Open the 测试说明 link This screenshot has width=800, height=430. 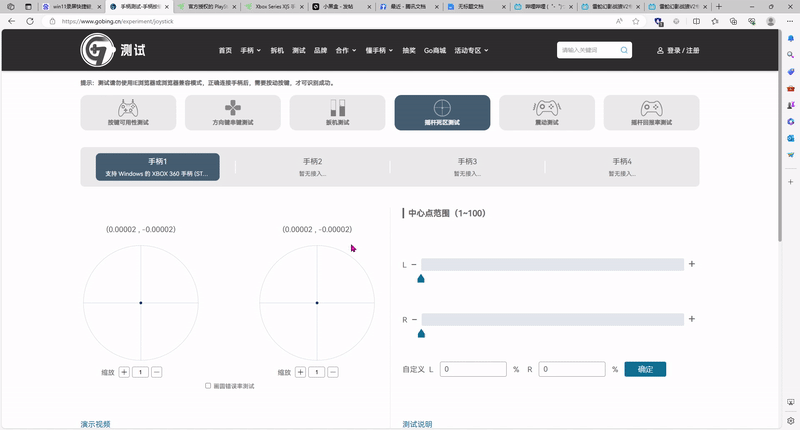pos(417,424)
